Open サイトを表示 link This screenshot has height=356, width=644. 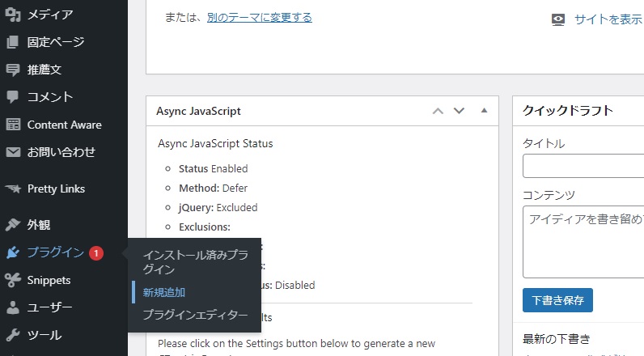tap(608, 19)
